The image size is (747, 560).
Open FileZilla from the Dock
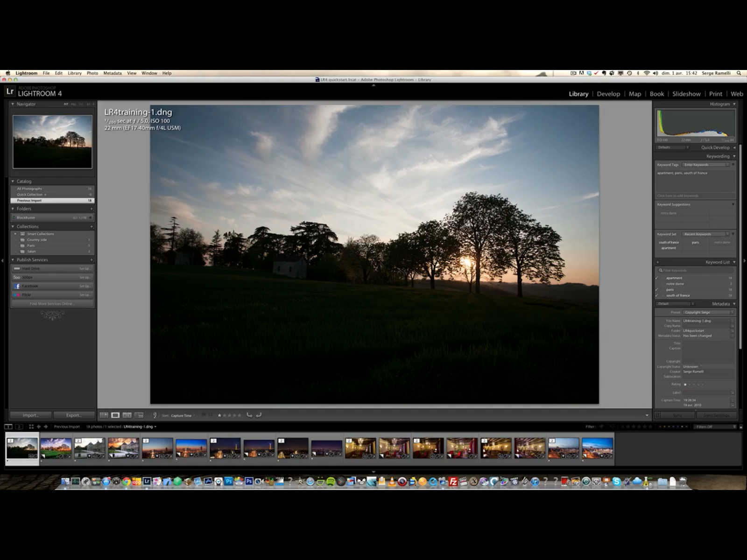453,482
